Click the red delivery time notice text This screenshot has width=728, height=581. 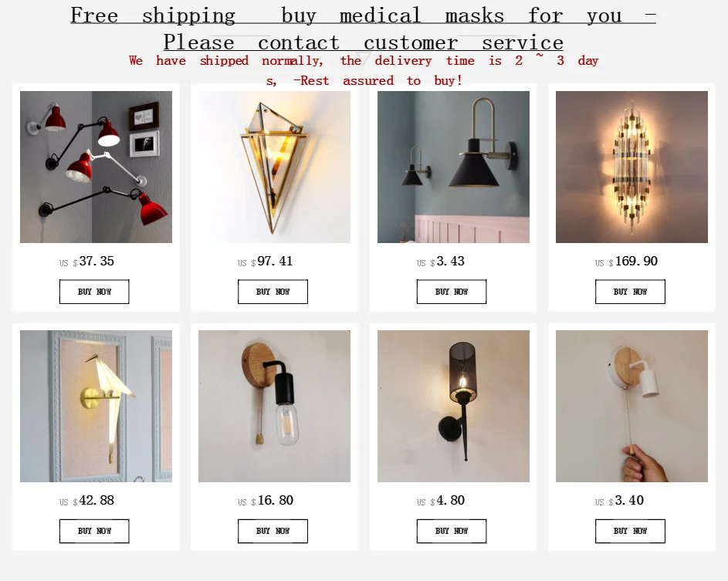point(364,70)
